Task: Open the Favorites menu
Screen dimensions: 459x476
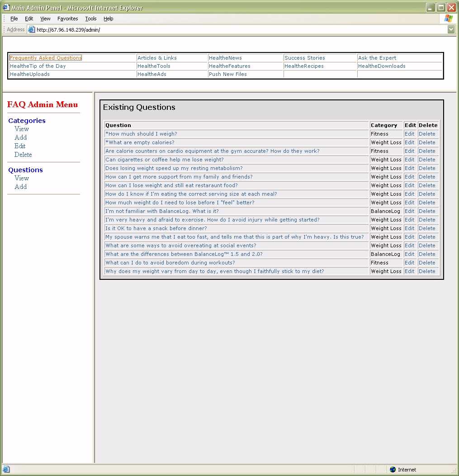Action: click(67, 19)
